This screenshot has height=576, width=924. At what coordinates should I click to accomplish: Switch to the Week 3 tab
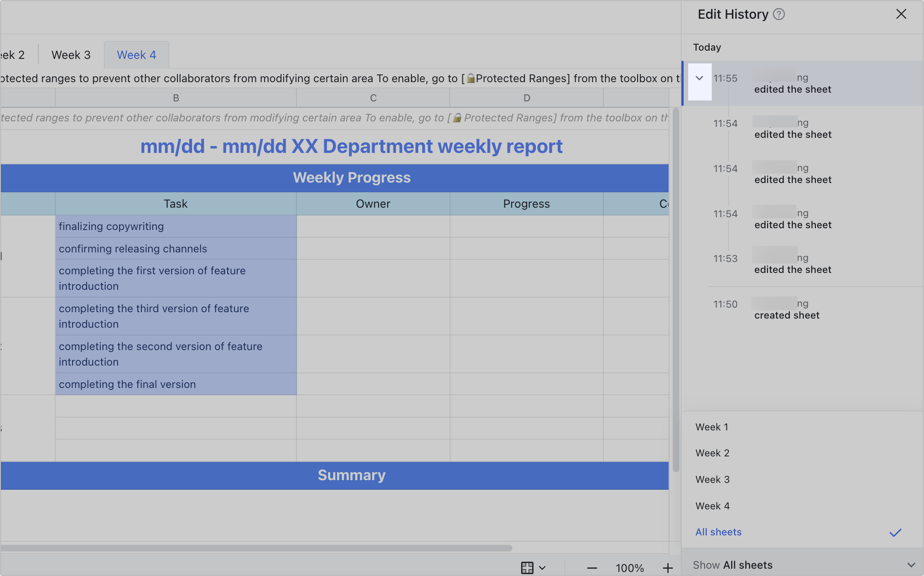click(71, 54)
